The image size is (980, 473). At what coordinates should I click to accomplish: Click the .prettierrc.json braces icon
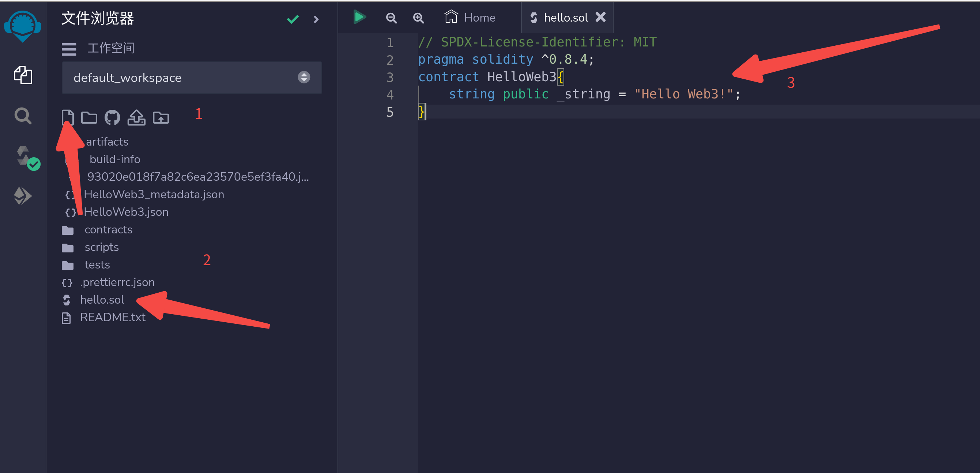point(67,283)
